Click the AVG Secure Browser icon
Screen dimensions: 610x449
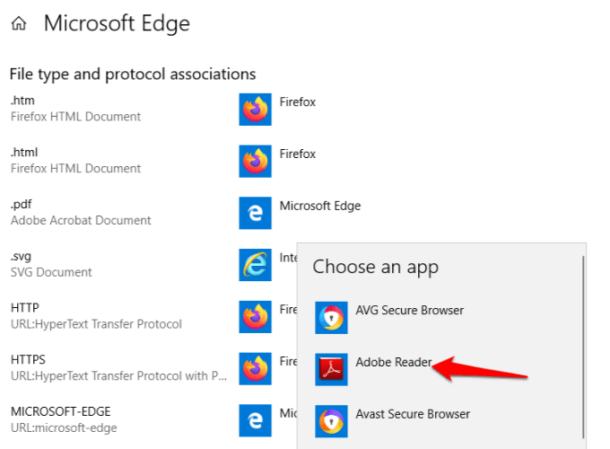click(331, 316)
